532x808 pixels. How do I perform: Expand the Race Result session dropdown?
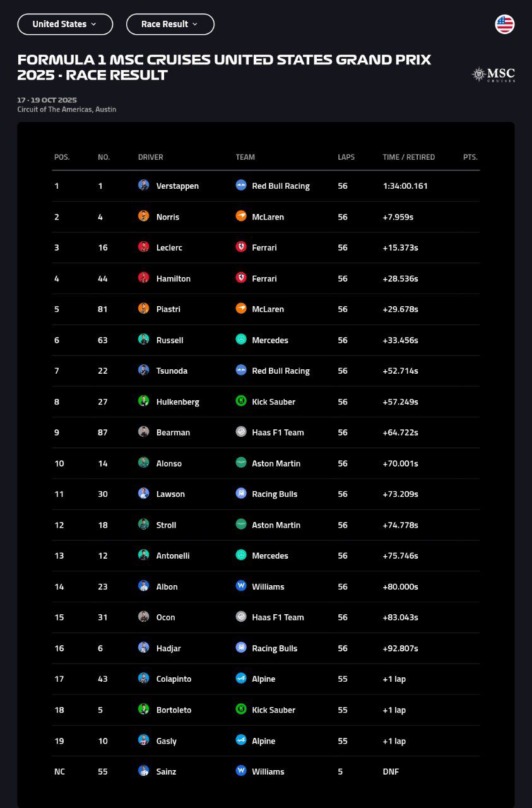tap(170, 24)
